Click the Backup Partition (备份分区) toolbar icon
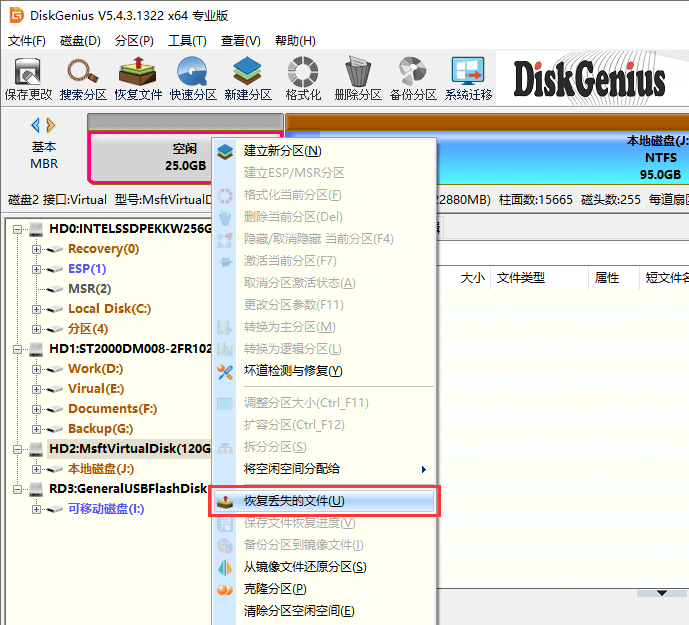 [413, 79]
